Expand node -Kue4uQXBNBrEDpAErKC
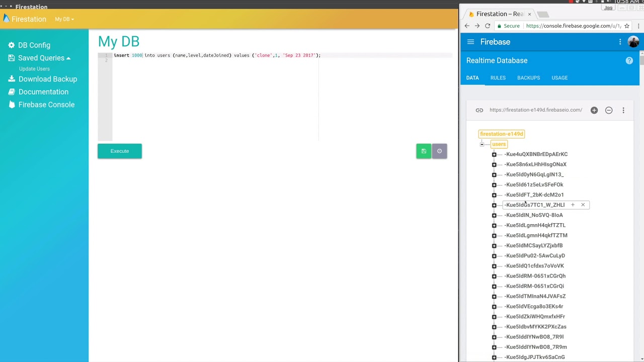Viewport: 644px width, 362px height. [494, 154]
